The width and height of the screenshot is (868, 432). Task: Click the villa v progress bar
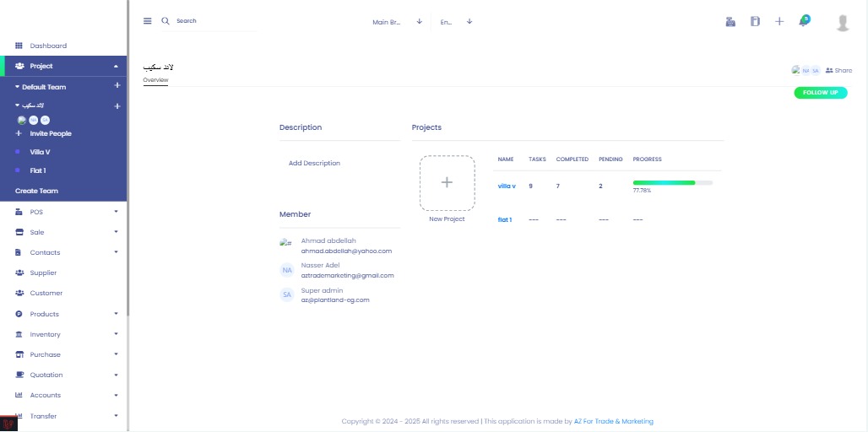coord(672,182)
